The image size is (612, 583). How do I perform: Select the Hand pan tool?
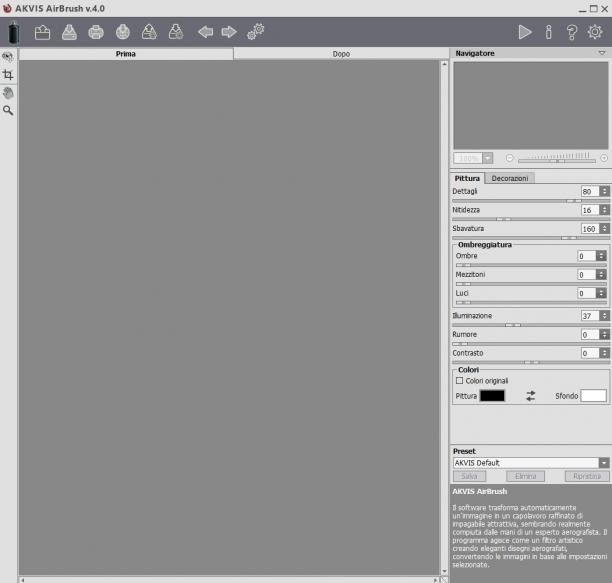[x=8, y=93]
